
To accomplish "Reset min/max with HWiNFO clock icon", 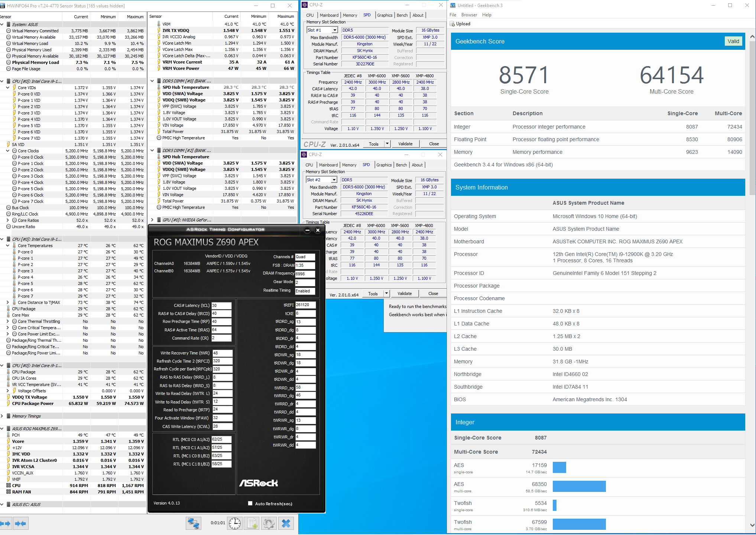I will (235, 523).
